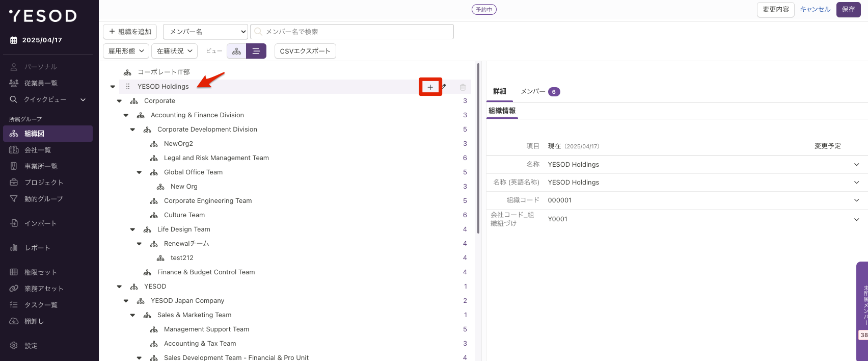
Task: Click the 組織を追加 button
Action: click(130, 32)
